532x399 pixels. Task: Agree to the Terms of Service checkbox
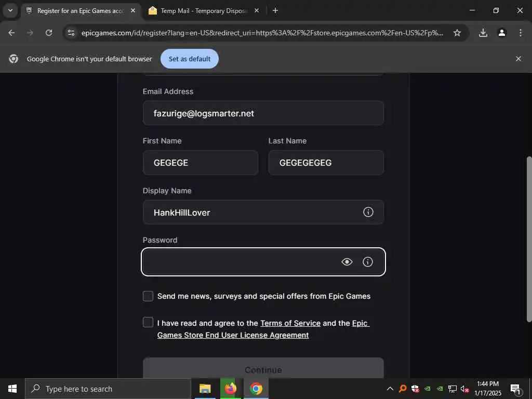148,322
